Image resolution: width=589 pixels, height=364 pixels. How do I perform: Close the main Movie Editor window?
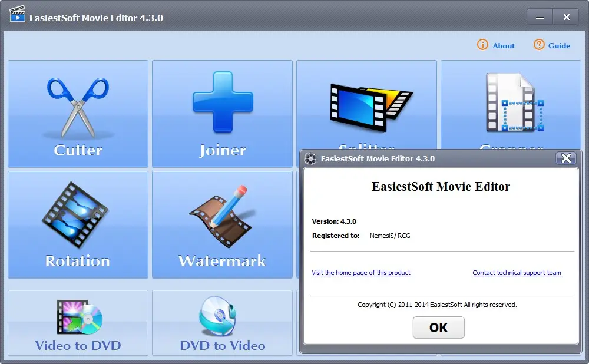(x=566, y=17)
